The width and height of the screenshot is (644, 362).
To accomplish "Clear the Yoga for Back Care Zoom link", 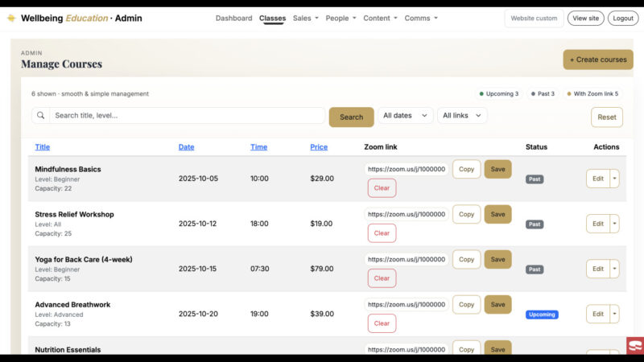I will tap(382, 278).
